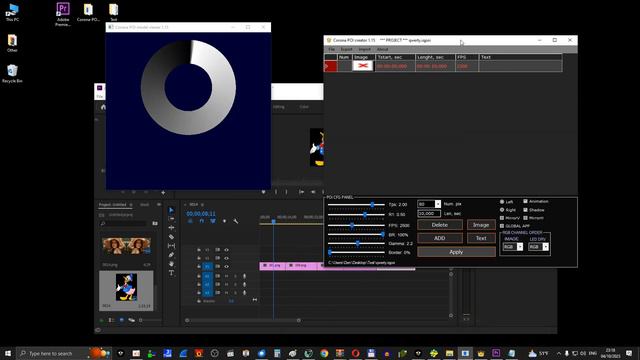640x360 pixels.
Task: Open File menu in Corona POI creator
Action: click(x=332, y=49)
